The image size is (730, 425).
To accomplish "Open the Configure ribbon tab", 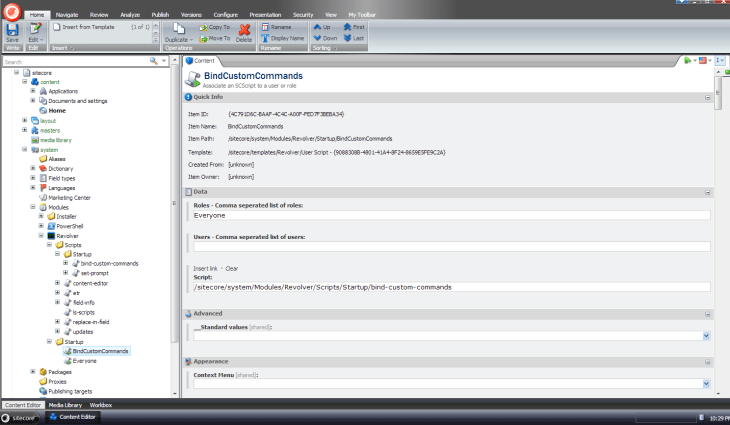I will coord(226,15).
